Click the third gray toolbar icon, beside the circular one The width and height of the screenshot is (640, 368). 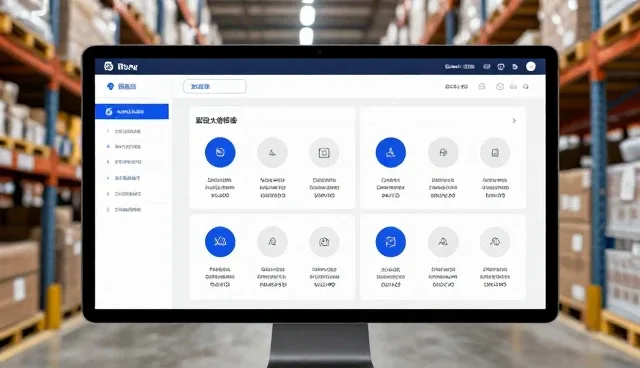point(513,86)
